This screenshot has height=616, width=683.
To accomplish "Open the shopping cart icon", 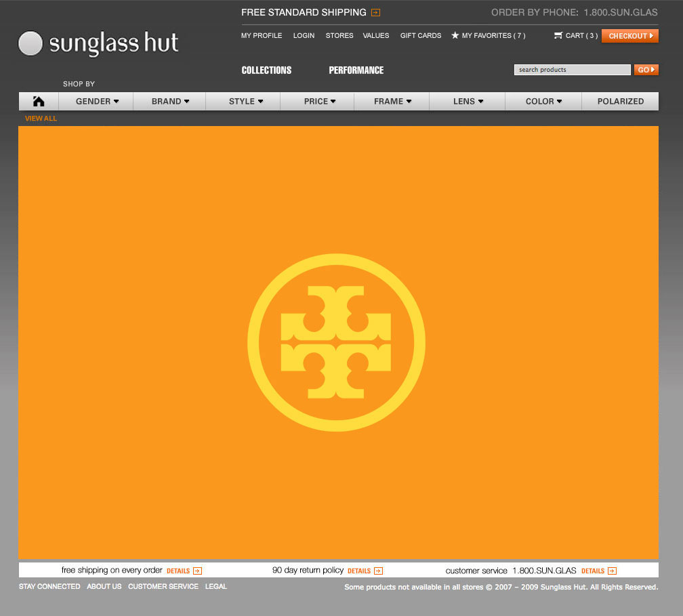I will pyautogui.click(x=558, y=35).
